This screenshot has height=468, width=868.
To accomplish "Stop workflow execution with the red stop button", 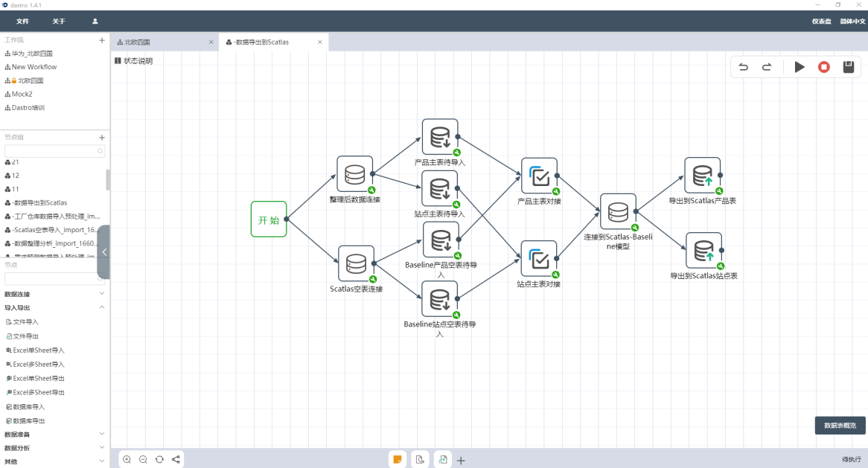I will click(824, 67).
